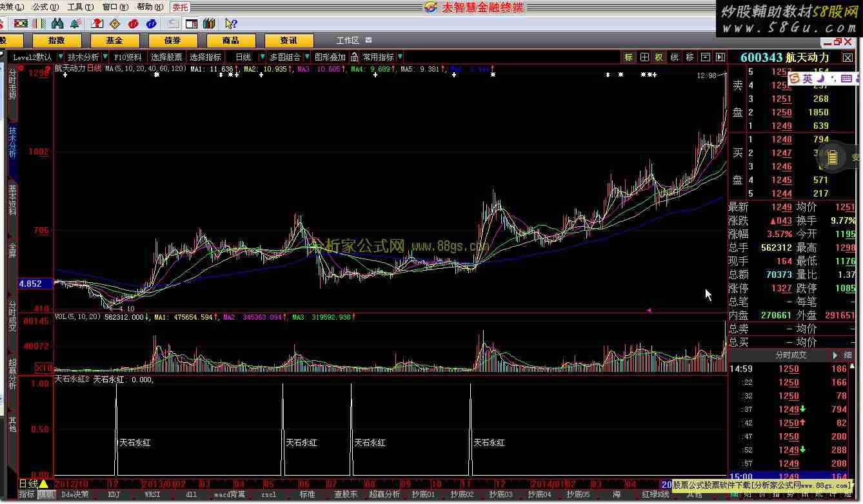
Task: Open the 分时成交 side tab
Action: click(x=12, y=316)
